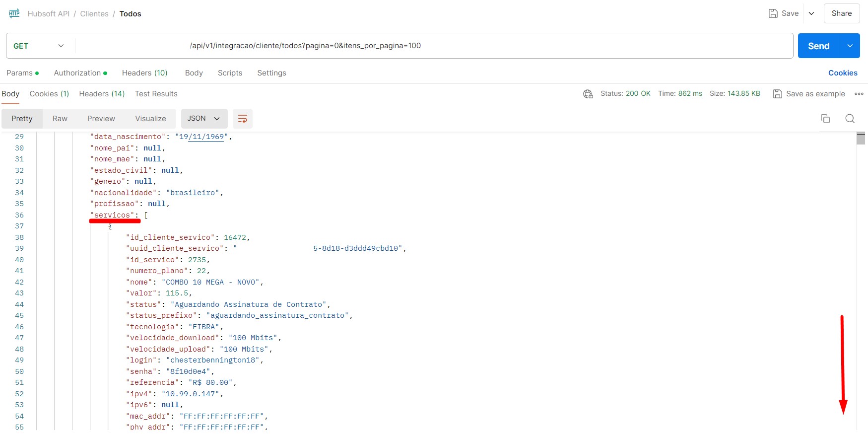
Task: Open the Send options dropdown arrow
Action: click(x=850, y=46)
